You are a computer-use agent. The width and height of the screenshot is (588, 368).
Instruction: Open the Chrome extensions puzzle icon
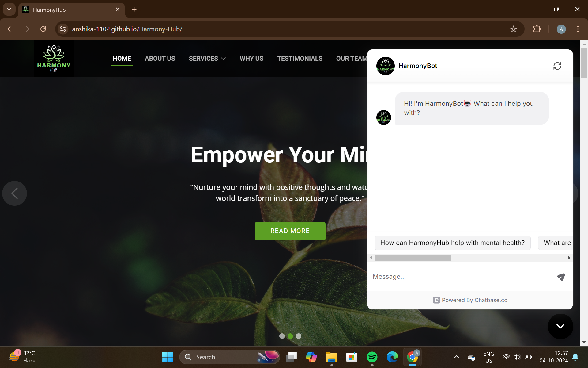[537, 29]
